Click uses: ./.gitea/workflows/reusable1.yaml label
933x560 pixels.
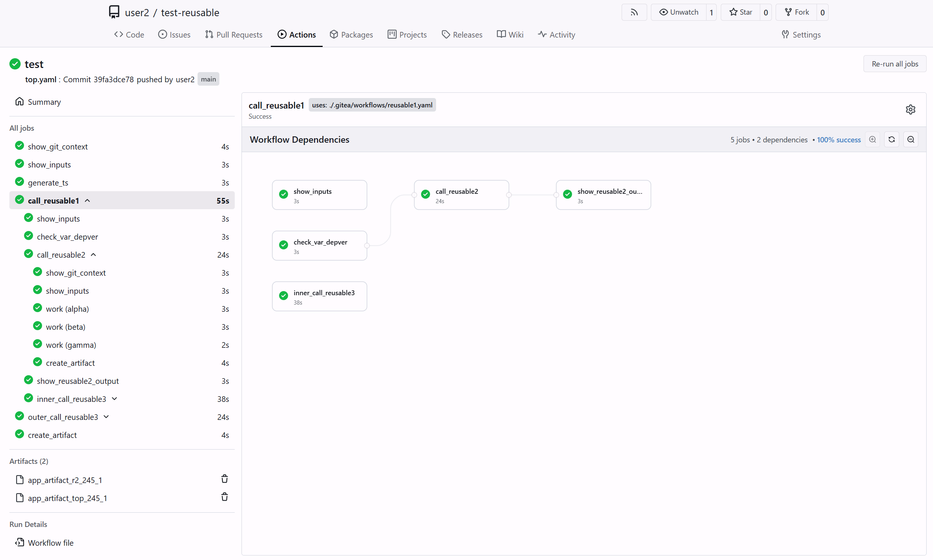[372, 105]
